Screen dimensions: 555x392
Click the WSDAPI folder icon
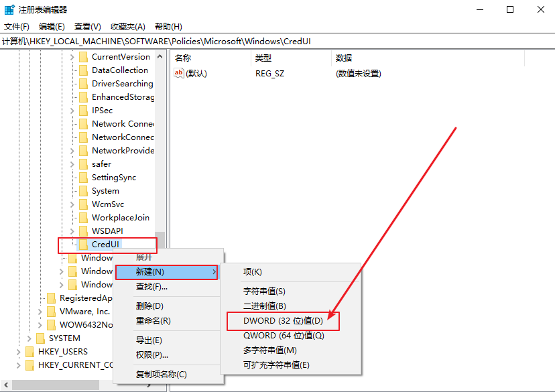pyautogui.click(x=83, y=231)
